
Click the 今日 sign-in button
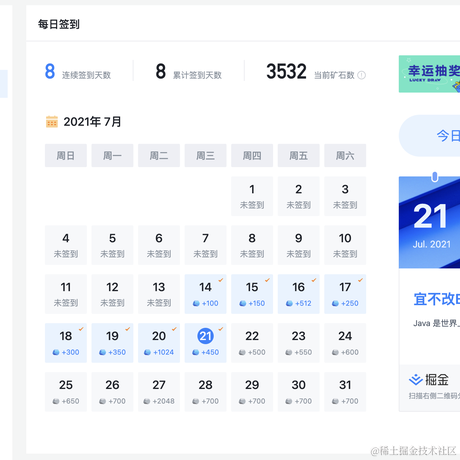430,136
